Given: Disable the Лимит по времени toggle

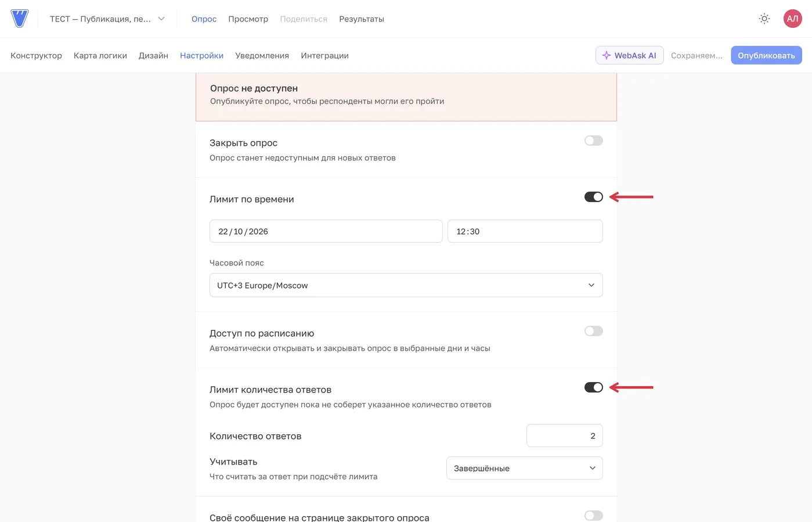Looking at the screenshot, I should tap(593, 197).
